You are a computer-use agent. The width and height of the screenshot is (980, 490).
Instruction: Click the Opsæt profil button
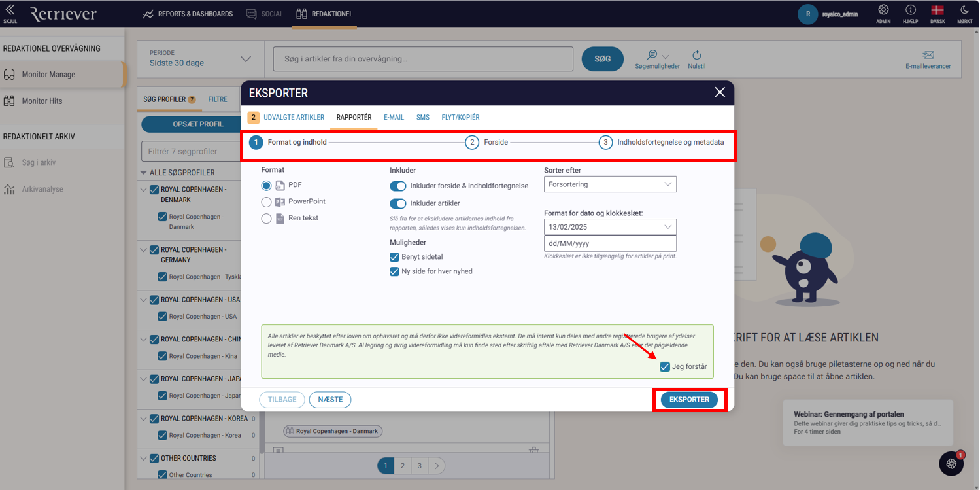pyautogui.click(x=198, y=124)
